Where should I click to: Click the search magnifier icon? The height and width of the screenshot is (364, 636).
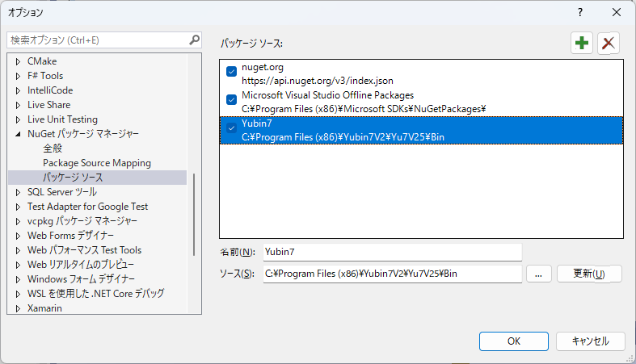(x=194, y=40)
